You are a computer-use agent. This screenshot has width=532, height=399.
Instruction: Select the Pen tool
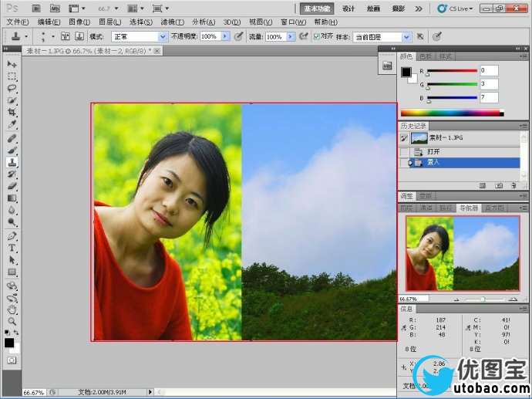pos(12,235)
